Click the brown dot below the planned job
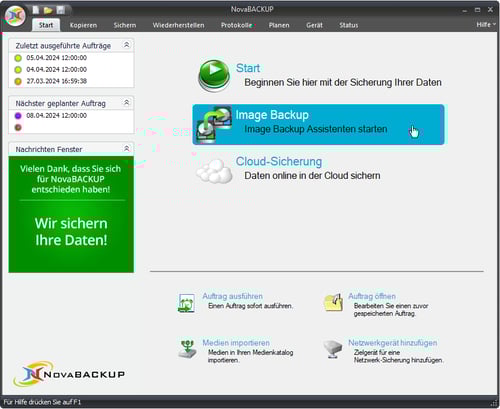Image resolution: width=500 pixels, height=409 pixels. 18,127
